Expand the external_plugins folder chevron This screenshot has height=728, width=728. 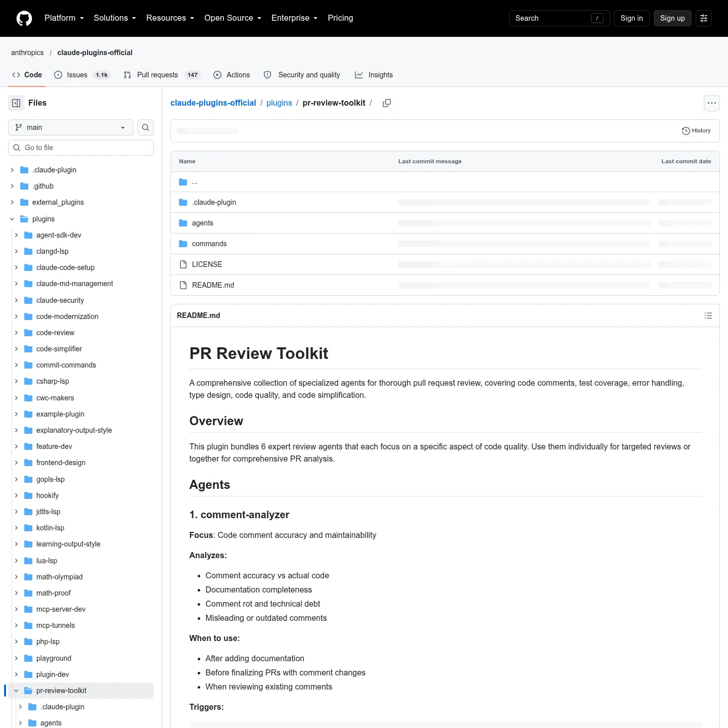(x=12, y=202)
